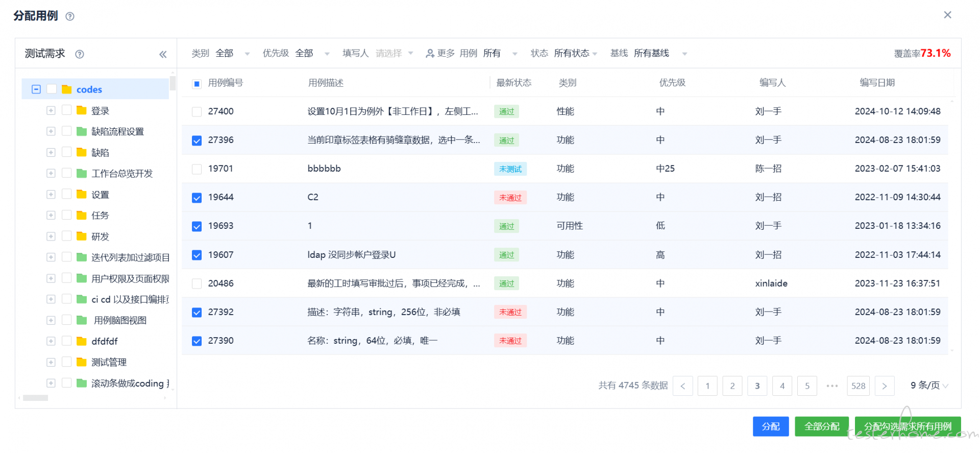Click the help icon next to 测试需求
This screenshot has width=980, height=453.
click(80, 54)
